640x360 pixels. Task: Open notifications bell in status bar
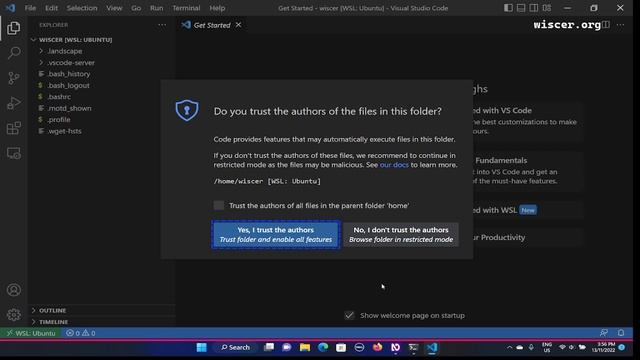click(621, 333)
